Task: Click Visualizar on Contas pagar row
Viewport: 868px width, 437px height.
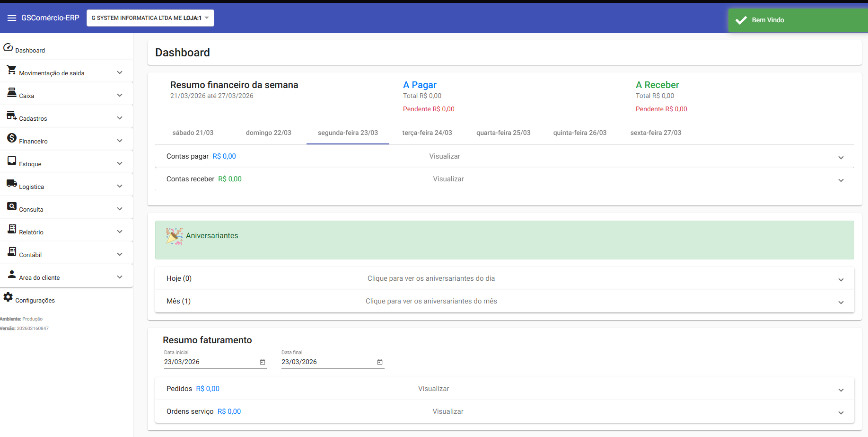Action: pyautogui.click(x=445, y=156)
